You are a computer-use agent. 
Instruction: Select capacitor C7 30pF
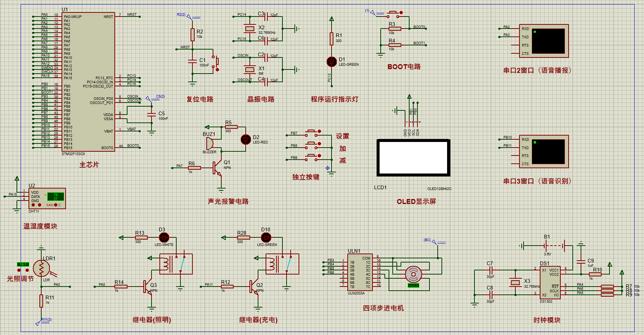pyautogui.click(x=491, y=270)
